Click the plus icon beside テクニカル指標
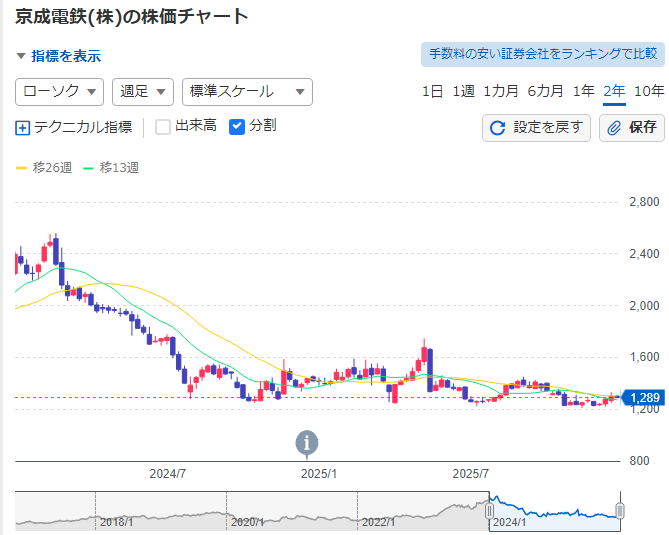Screen dimensions: 669x535 click(x=22, y=128)
